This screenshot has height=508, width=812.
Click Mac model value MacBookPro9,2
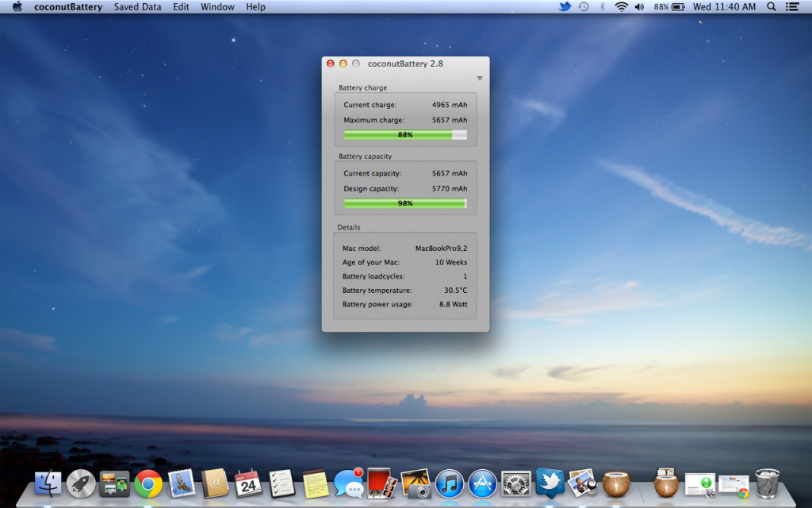point(441,248)
